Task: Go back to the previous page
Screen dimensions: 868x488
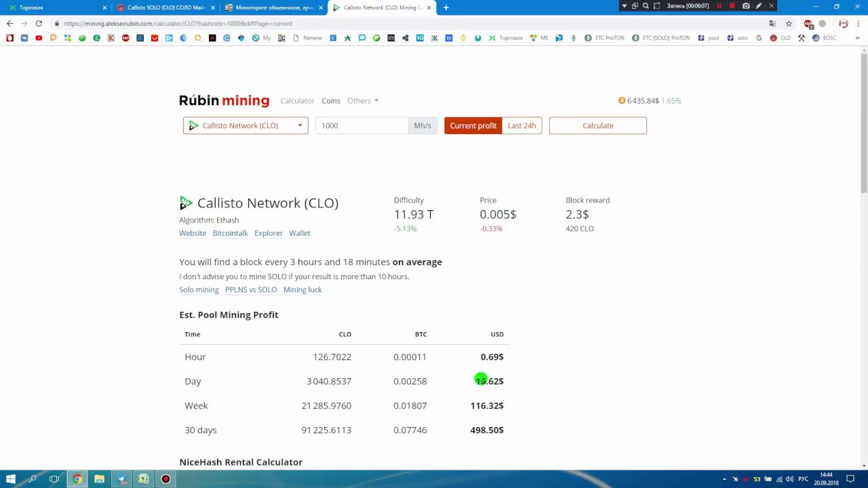Action: click(x=9, y=23)
